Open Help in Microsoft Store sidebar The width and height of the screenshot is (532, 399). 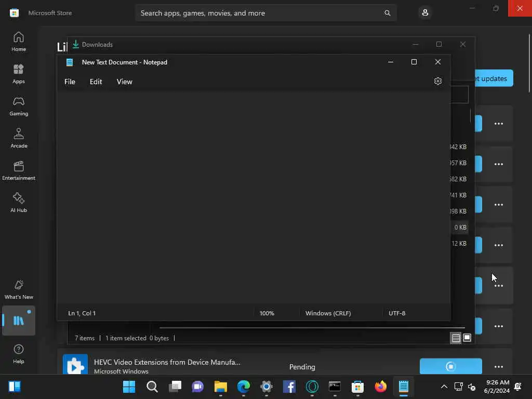click(19, 354)
